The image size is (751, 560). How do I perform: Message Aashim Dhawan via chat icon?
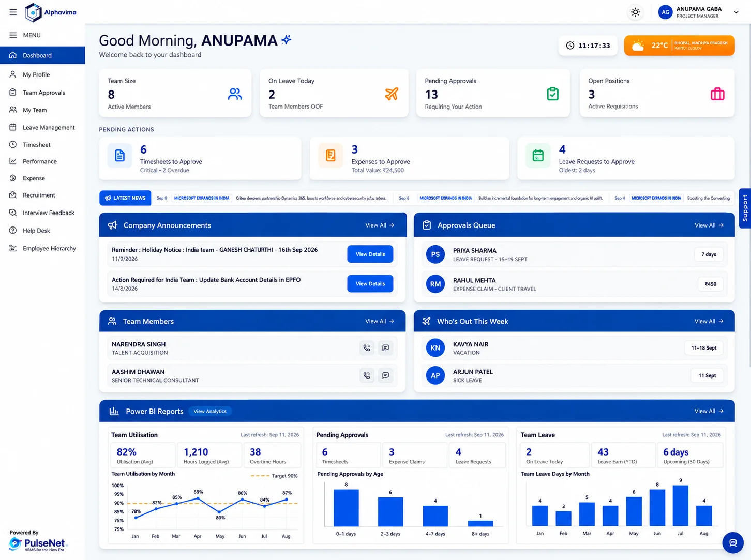coord(385,375)
